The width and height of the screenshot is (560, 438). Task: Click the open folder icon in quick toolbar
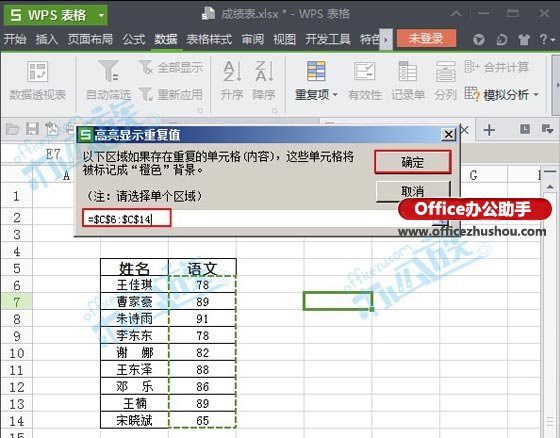click(12, 129)
